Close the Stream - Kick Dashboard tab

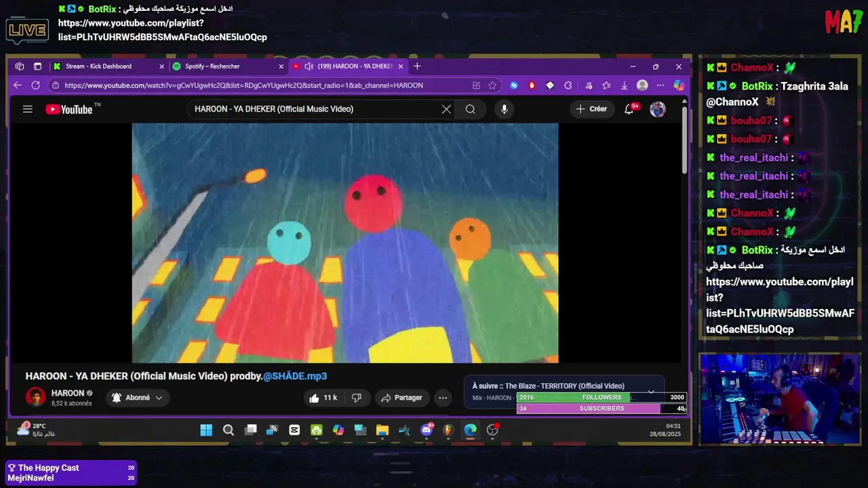pos(161,66)
